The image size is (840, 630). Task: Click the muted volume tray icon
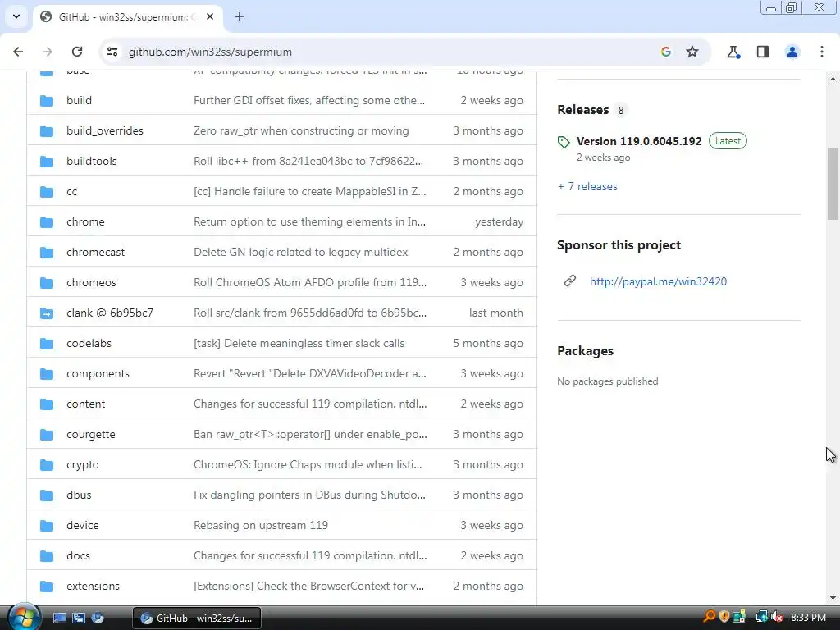[777, 617]
